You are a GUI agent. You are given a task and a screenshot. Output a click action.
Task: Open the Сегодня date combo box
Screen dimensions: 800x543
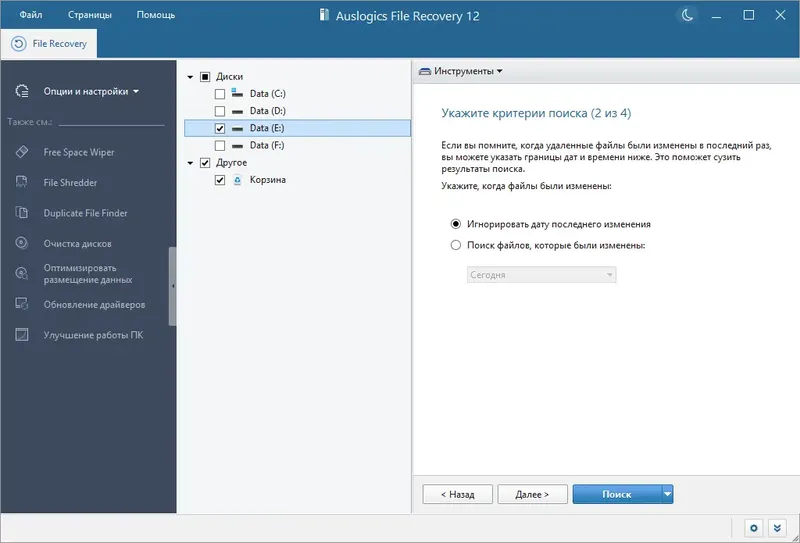pyautogui.click(x=541, y=275)
